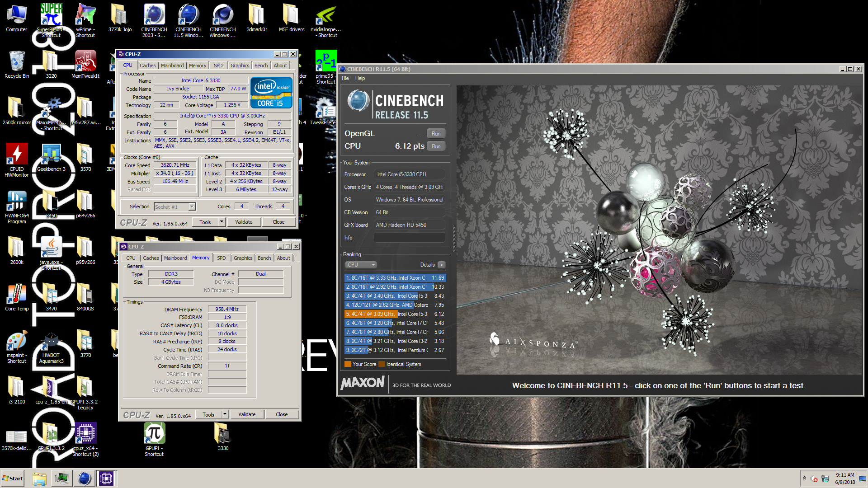Screen dimensions: 868x488
Task: Open Windows Explorer from taskbar
Action: [x=39, y=479]
